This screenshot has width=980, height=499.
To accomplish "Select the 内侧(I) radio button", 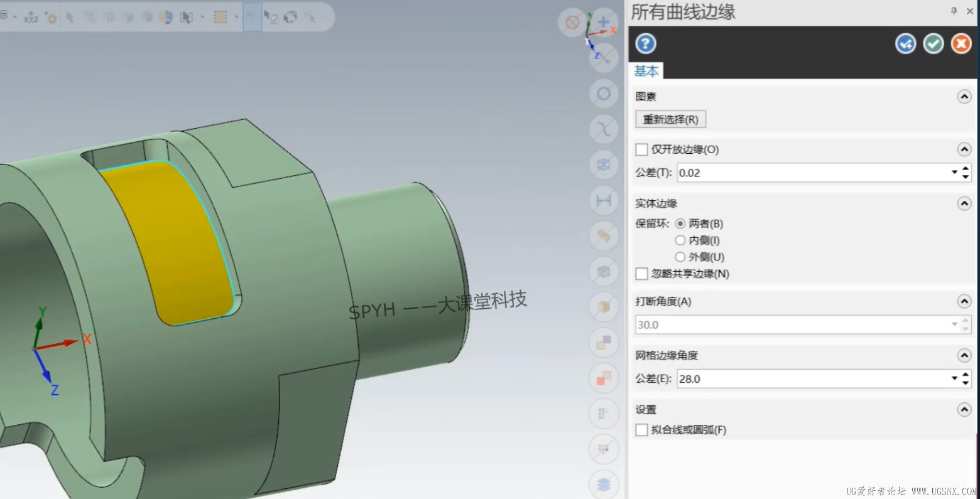I will (680, 240).
